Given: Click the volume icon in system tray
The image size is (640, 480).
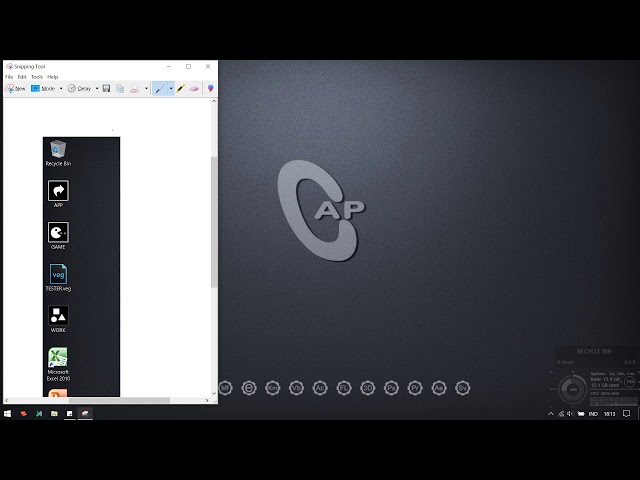Looking at the screenshot, I should (x=570, y=414).
